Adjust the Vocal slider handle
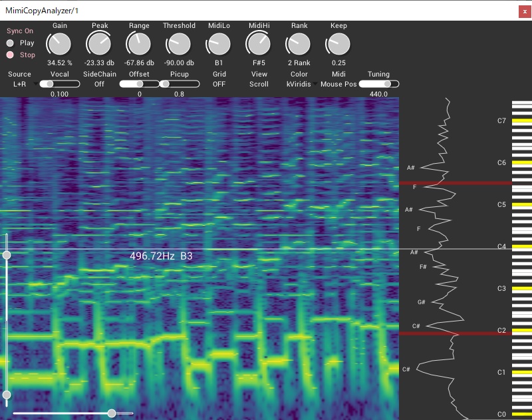The width and height of the screenshot is (532, 420). coord(50,84)
